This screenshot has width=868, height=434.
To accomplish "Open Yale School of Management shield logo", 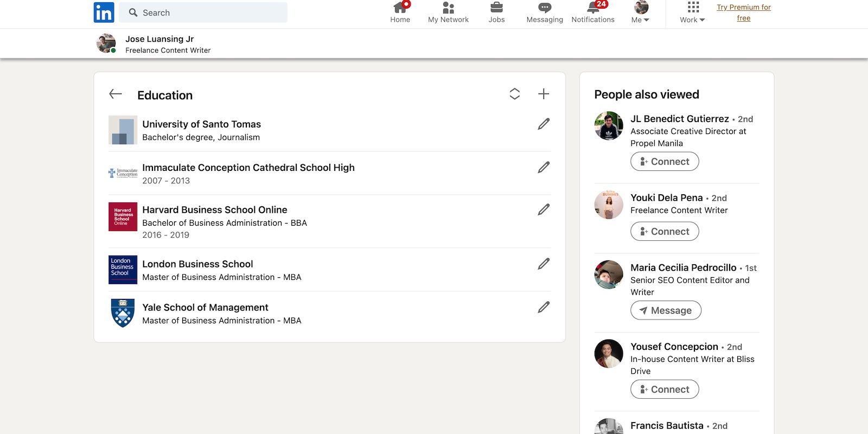I will (123, 313).
